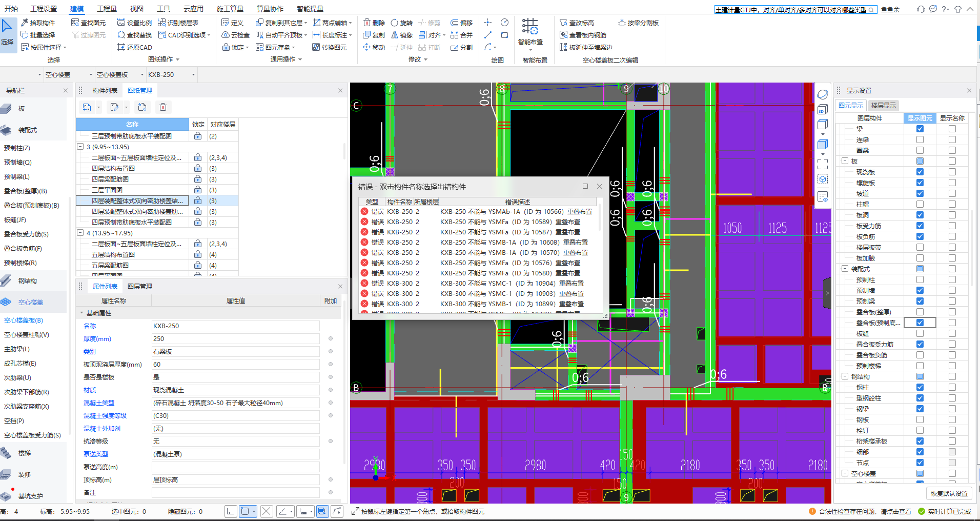Open the 查找图元 find element tool
This screenshot has width=980, height=521.
pos(89,23)
